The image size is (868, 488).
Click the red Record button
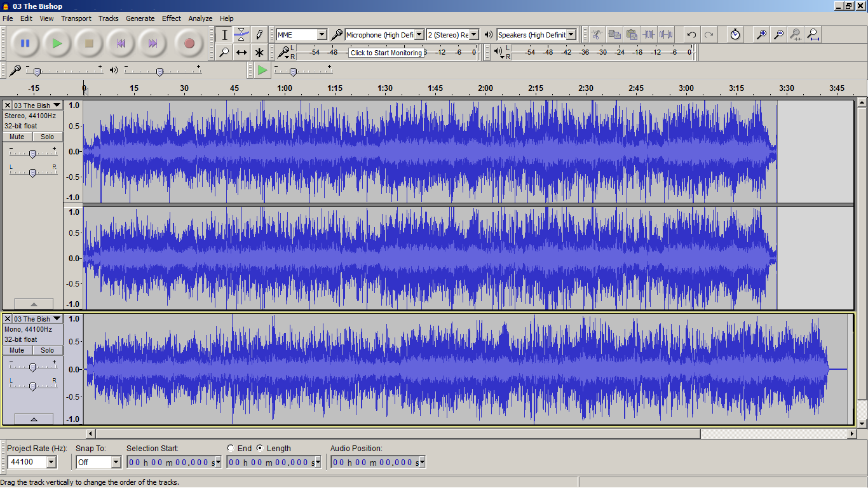[189, 43]
